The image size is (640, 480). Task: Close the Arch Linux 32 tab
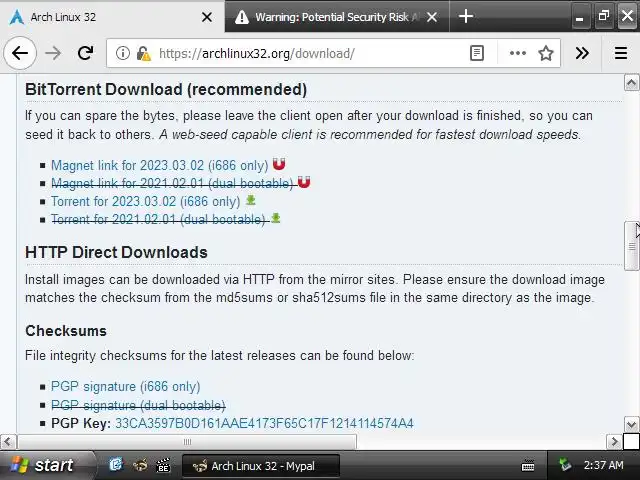[x=207, y=17]
